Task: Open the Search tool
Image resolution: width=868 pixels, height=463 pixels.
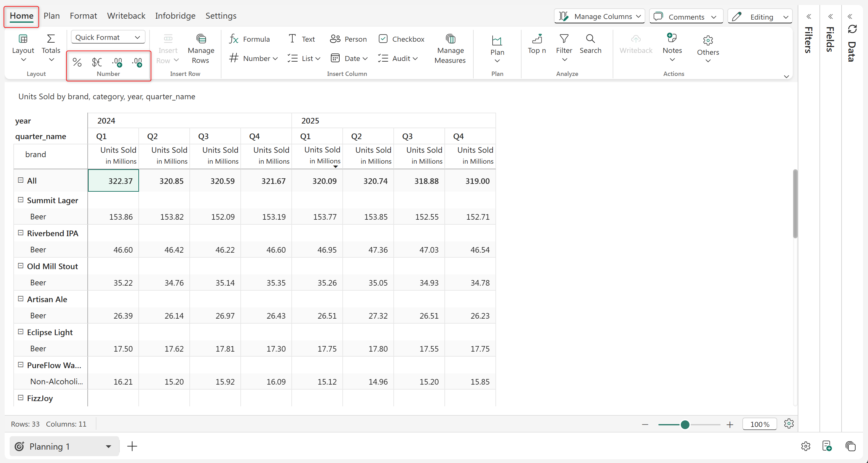Action: pos(590,44)
